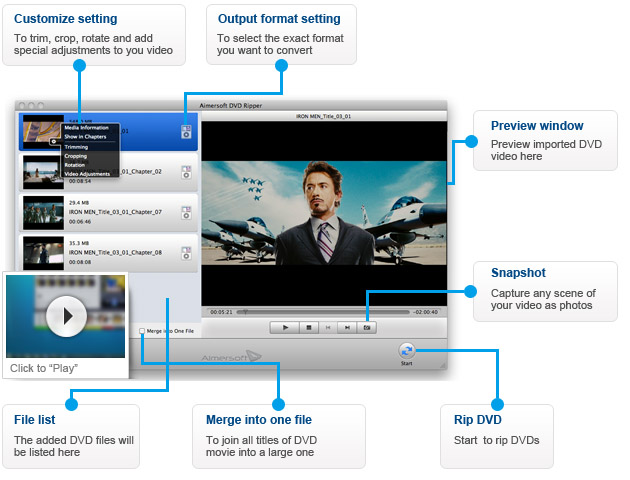Click the Aimersoft DVD Ripper window title
Image resolution: width=630 pixels, height=480 pixels.
231,106
